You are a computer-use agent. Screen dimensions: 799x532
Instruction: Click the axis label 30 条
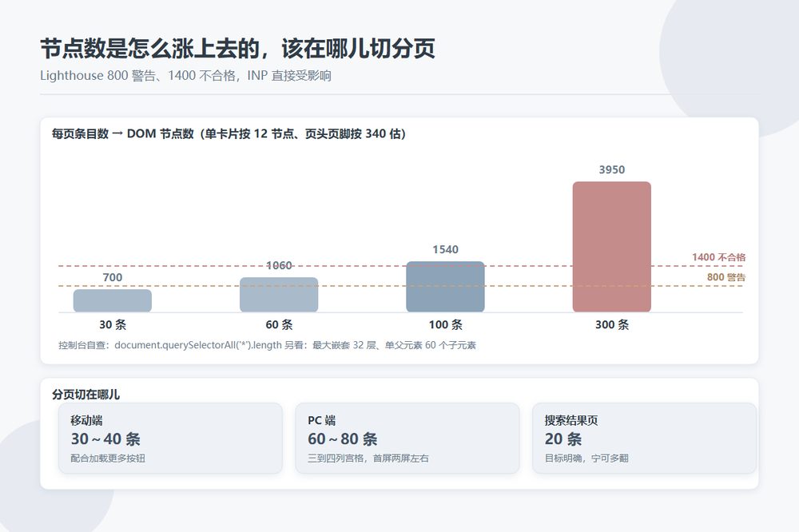pyautogui.click(x=113, y=324)
